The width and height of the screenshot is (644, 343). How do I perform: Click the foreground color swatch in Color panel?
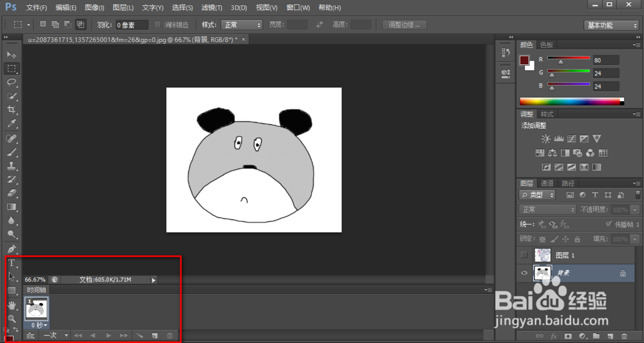(524, 60)
